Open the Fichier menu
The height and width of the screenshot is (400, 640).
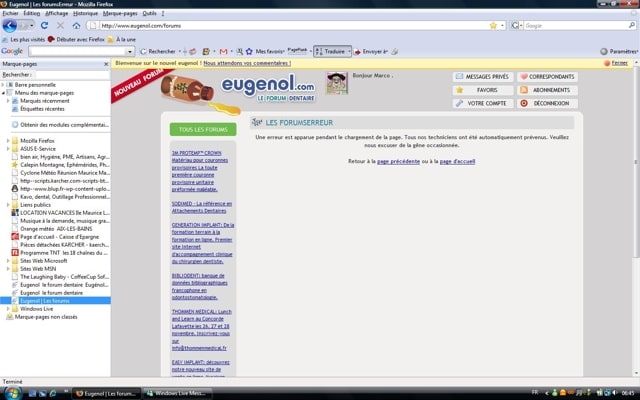tap(11, 13)
